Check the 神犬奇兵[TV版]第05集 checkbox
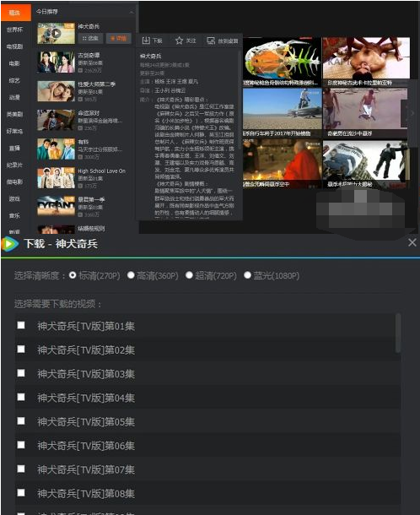Image resolution: width=420 pixels, height=515 pixels. click(21, 421)
